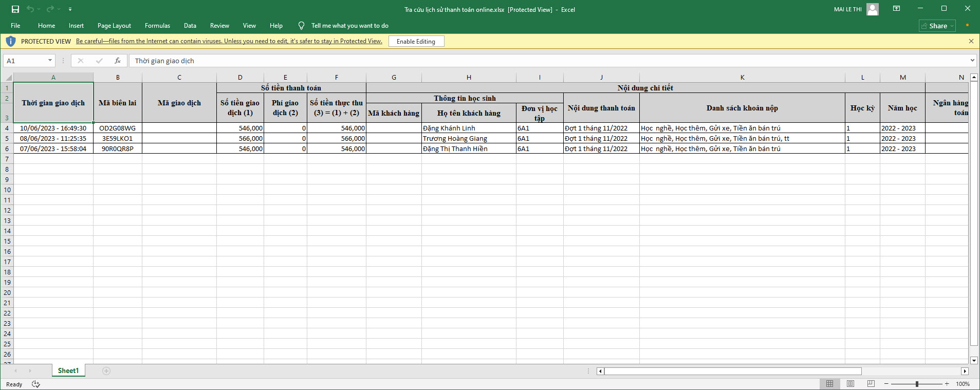Image resolution: width=980 pixels, height=390 pixels.
Task: Click the Share button
Action: tap(937, 26)
